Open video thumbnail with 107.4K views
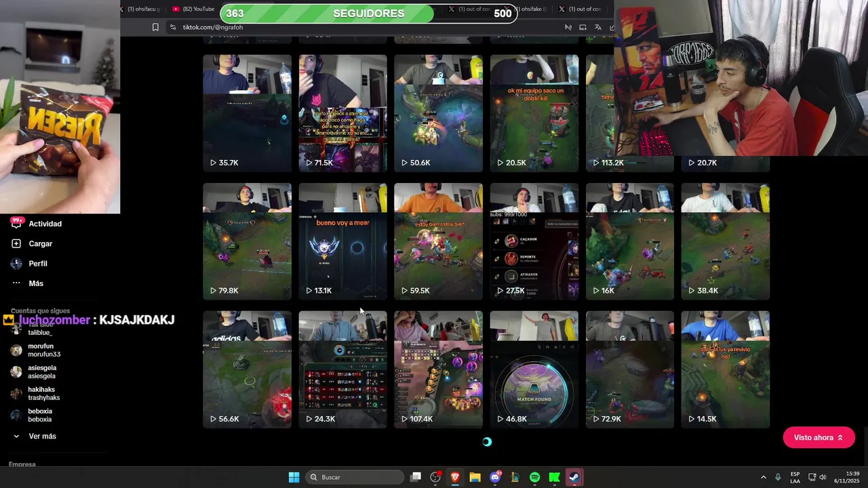This screenshot has width=868, height=488. click(438, 369)
